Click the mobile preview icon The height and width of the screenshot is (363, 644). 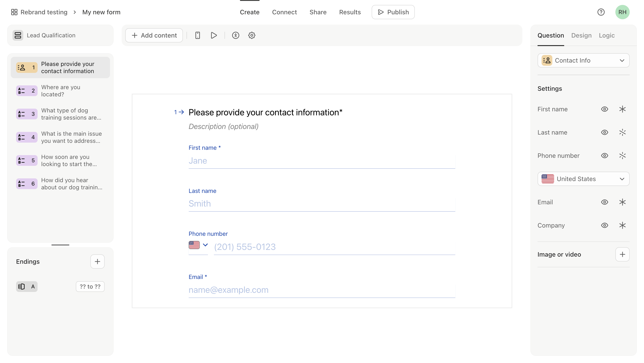[197, 35]
